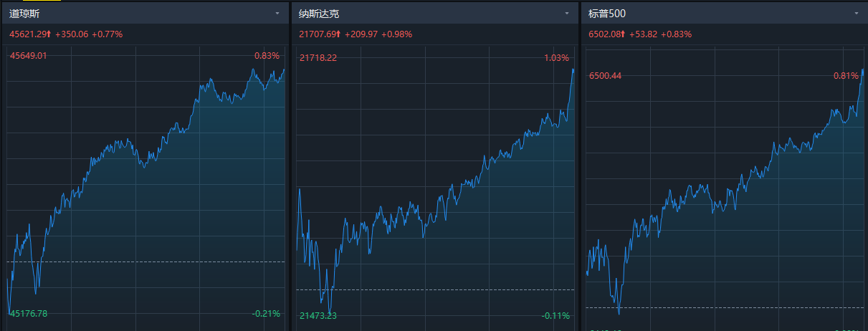Select the 道琼斯 panel title
This screenshot has height=331, width=868.
click(x=24, y=14)
